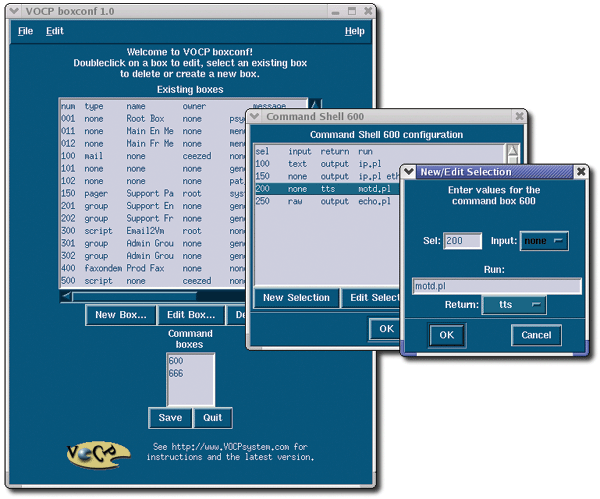Cancel the New/Edit Selection dialog
This screenshot has height=499, width=600.
coord(536,336)
